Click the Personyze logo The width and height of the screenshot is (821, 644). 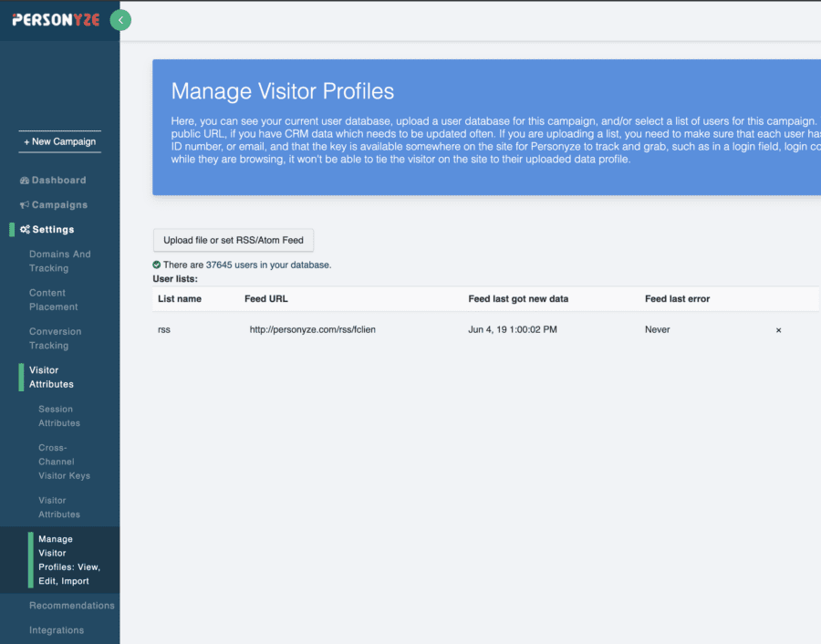56,19
